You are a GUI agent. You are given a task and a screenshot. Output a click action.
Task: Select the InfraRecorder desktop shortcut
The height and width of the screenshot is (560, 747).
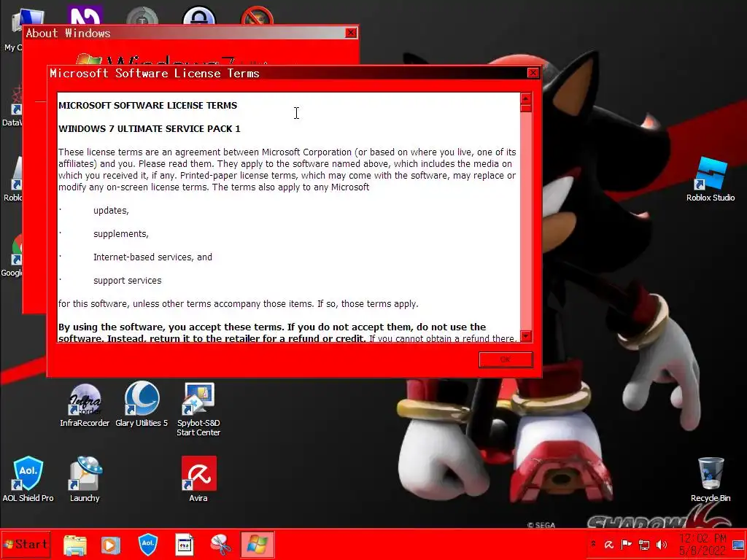85,405
